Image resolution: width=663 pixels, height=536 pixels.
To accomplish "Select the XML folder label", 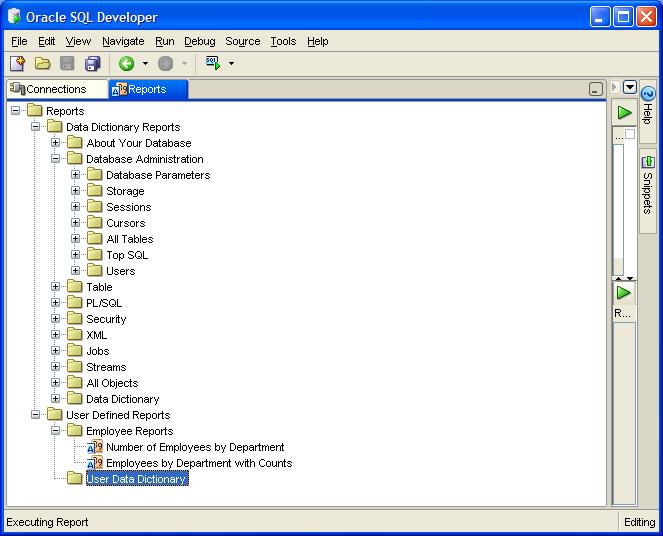I will click(96, 335).
